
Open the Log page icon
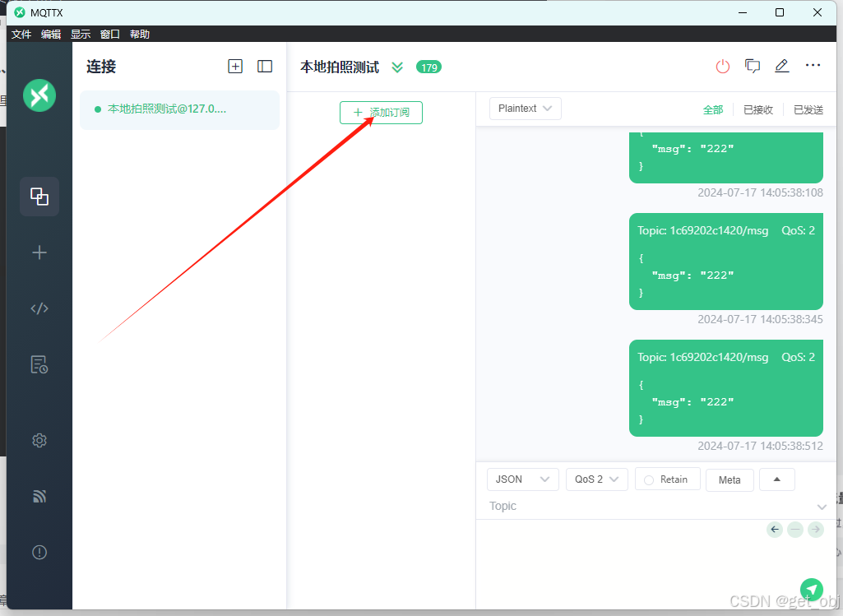point(39,364)
